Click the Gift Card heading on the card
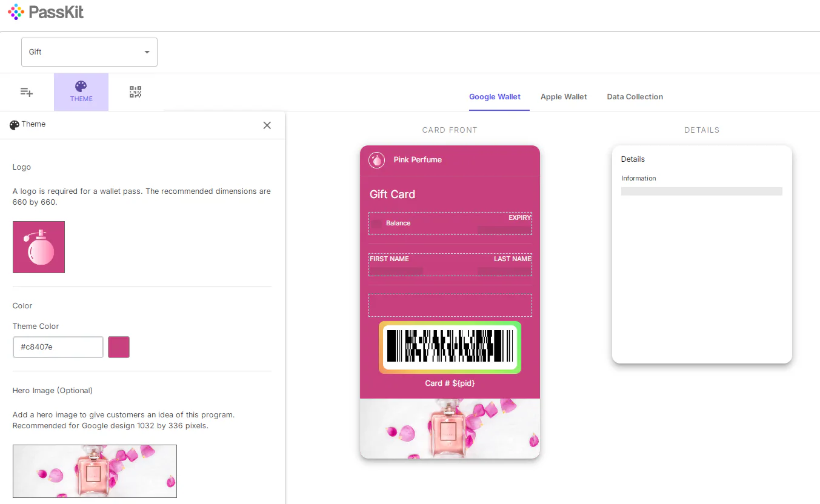Viewport: 820px width, 504px height. click(392, 194)
